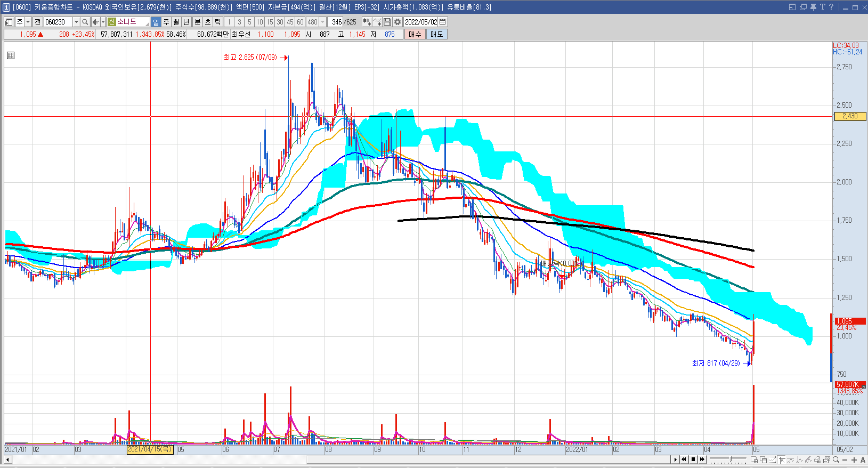Click the save chart floppy disk icon
The width and height of the screenshot is (868, 468).
coord(387,22)
